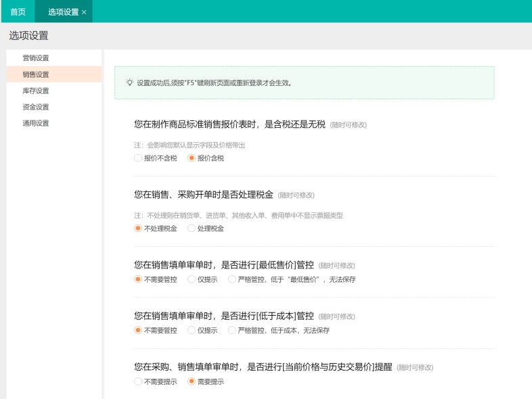The image size is (532, 399).
Task: Close the 选项设置 tab
Action: tap(84, 12)
